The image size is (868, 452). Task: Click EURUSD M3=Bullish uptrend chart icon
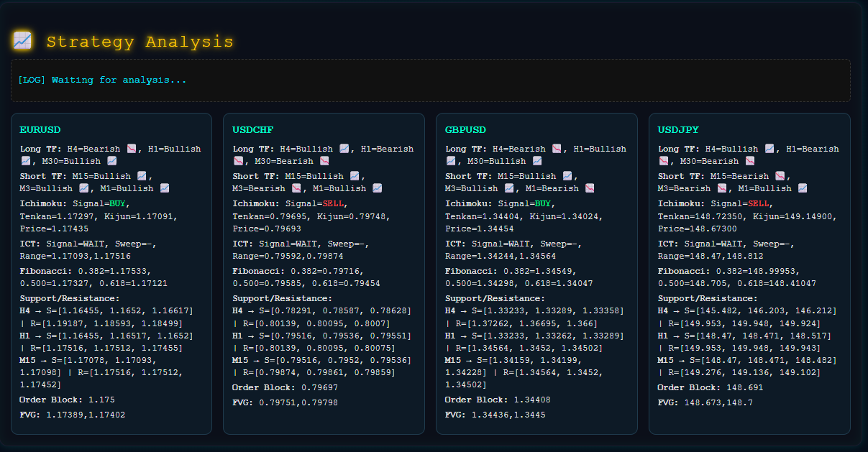[x=83, y=188]
